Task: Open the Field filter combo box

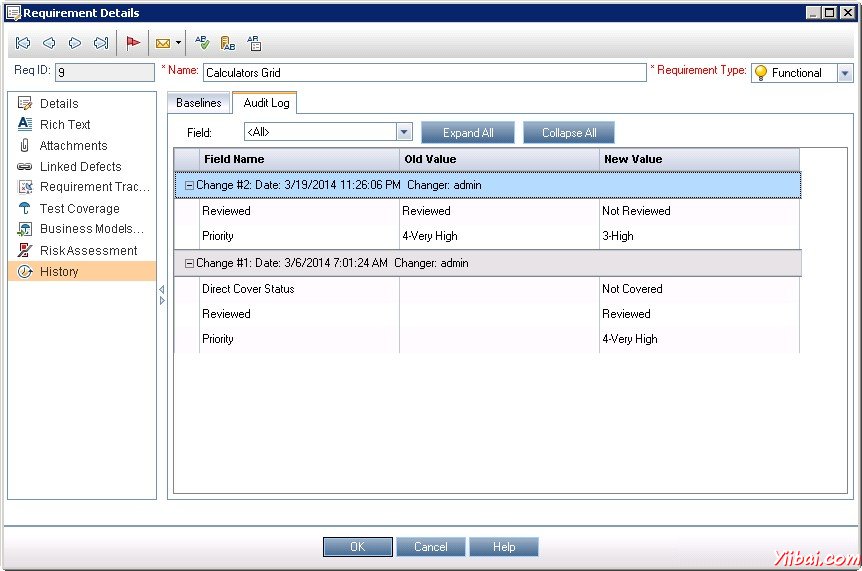Action: click(x=404, y=132)
